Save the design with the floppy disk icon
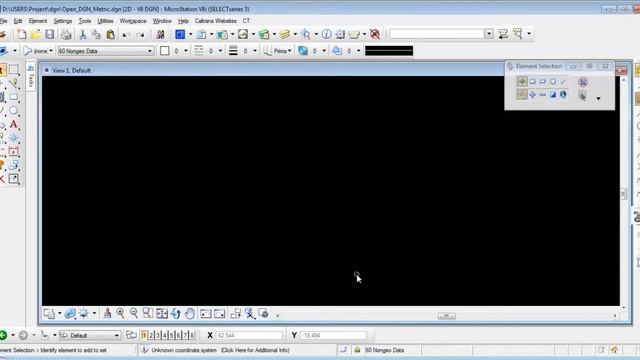This screenshot has height=360, width=640. point(50,34)
